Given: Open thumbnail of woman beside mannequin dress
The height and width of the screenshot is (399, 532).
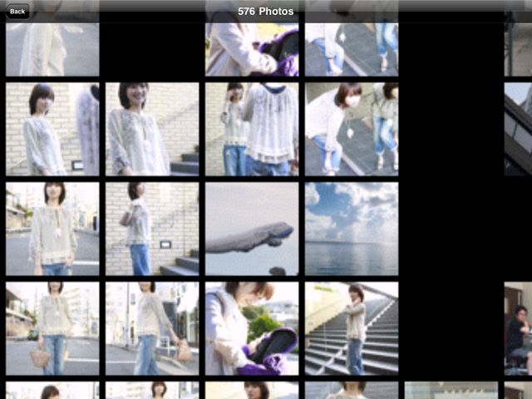Looking at the screenshot, I should click(52, 130).
